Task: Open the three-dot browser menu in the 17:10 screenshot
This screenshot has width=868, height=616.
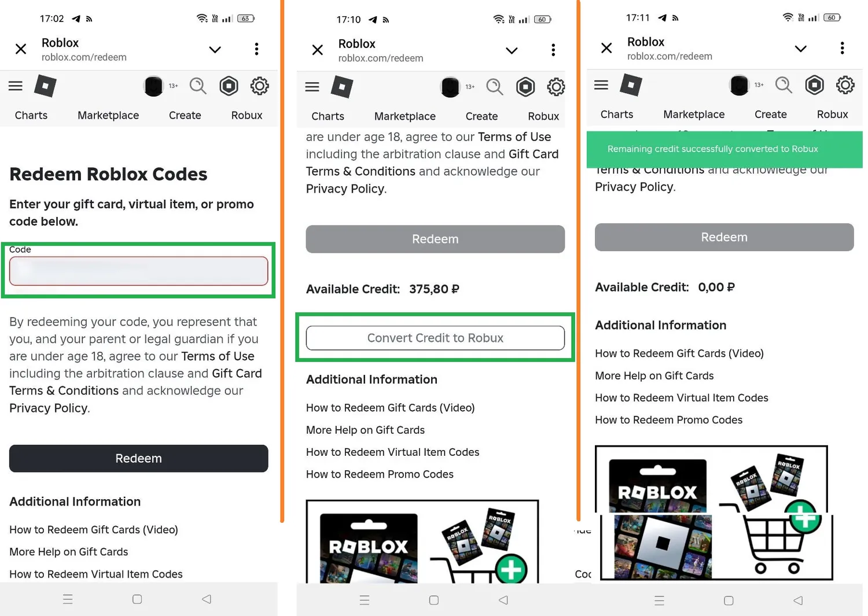Action: [553, 50]
